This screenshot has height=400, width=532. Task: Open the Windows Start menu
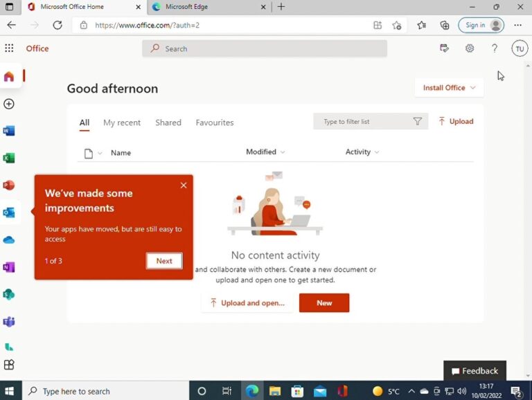(10, 391)
